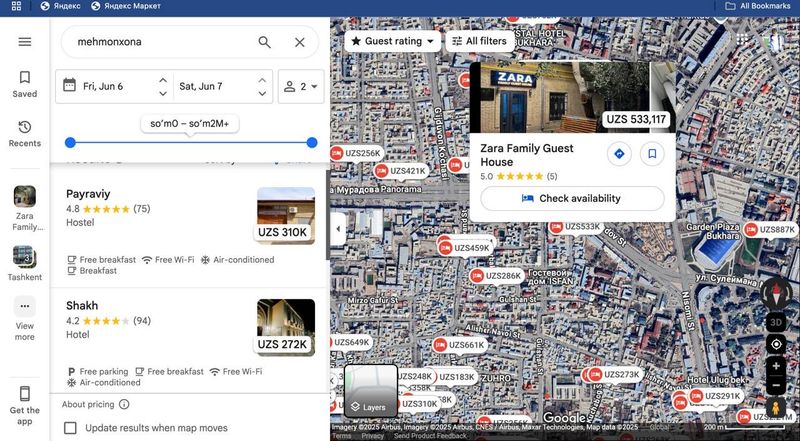Open Recents history
Screen dimensions: 800x441
pos(24,134)
